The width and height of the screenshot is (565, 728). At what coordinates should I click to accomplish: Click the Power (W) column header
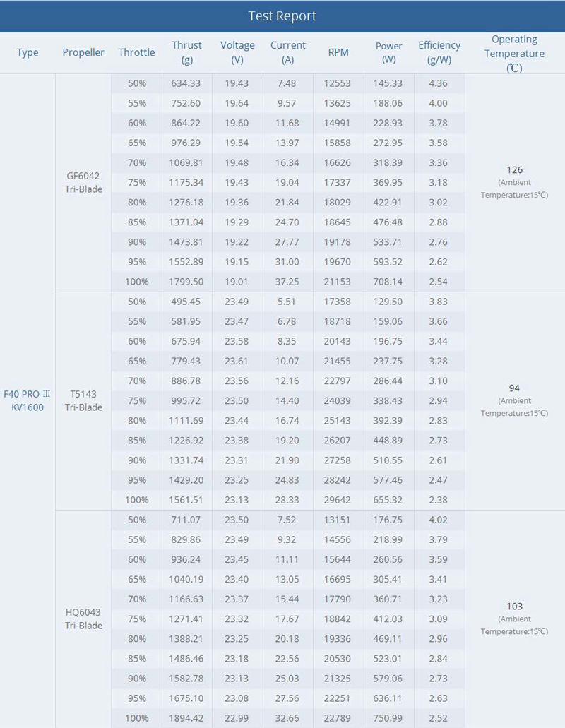[389, 52]
